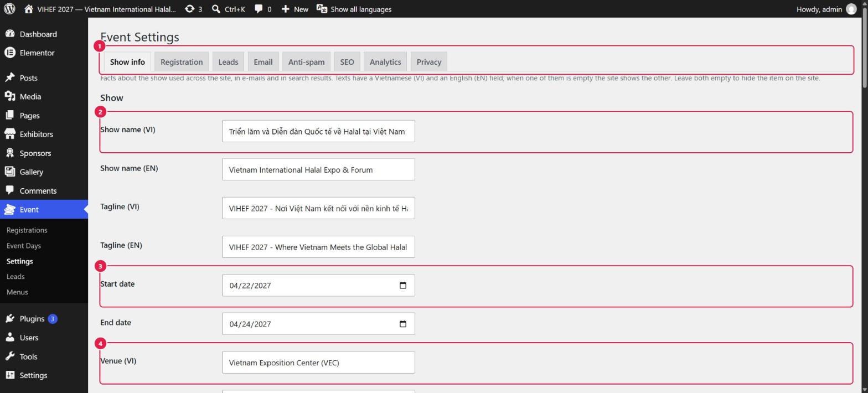
Task: Click the Dashboard gauge icon
Action: pos(10,34)
